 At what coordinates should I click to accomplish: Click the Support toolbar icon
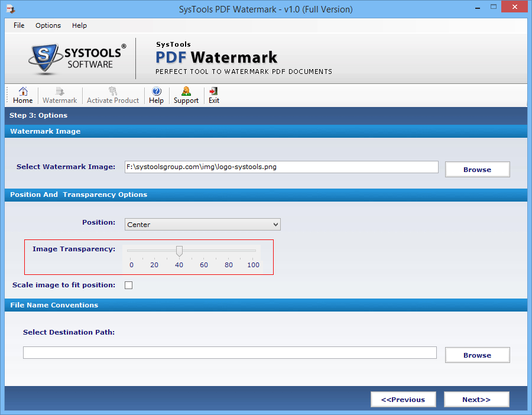(186, 95)
